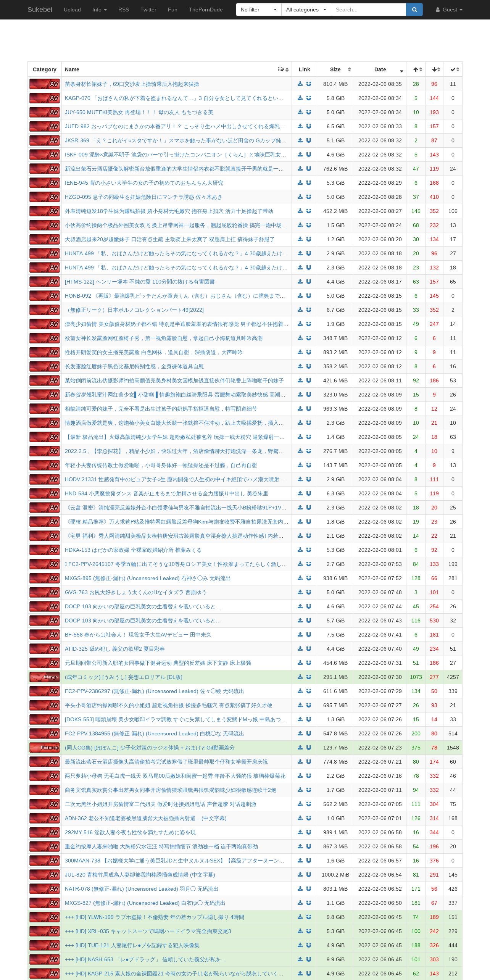
Task: Click the Pictures category icon
Action: click(x=45, y=748)
